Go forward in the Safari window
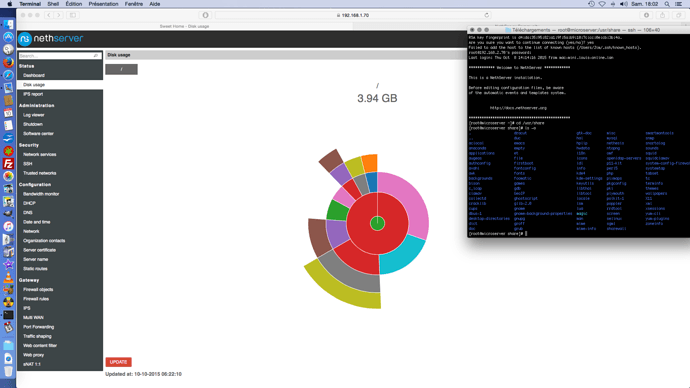690x388 pixels. [x=59, y=15]
